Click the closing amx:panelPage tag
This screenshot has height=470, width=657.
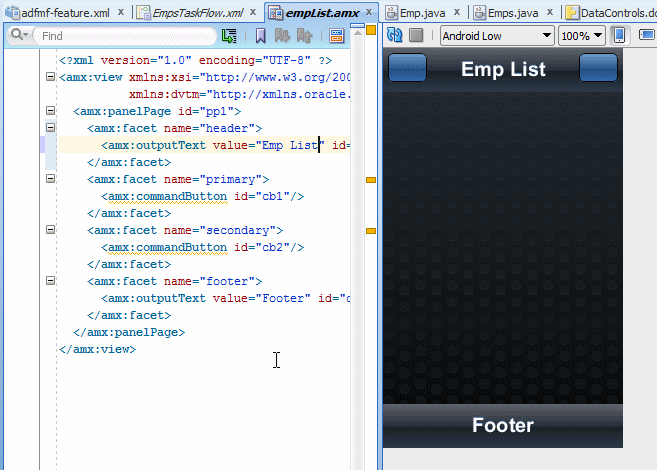tap(129, 332)
